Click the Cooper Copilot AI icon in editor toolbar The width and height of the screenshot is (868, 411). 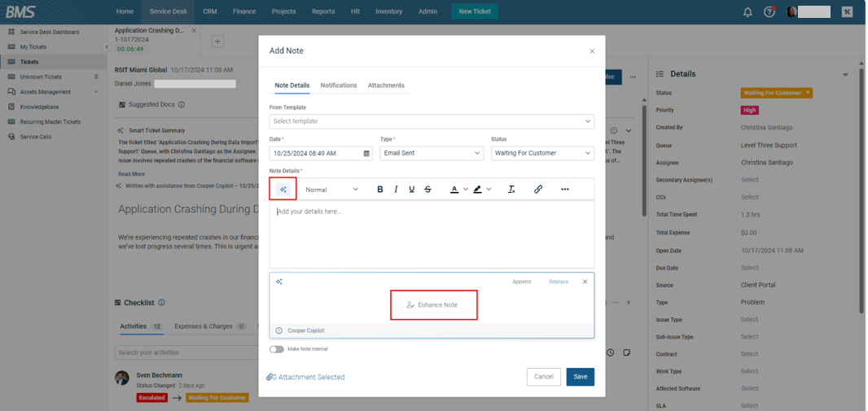point(283,190)
